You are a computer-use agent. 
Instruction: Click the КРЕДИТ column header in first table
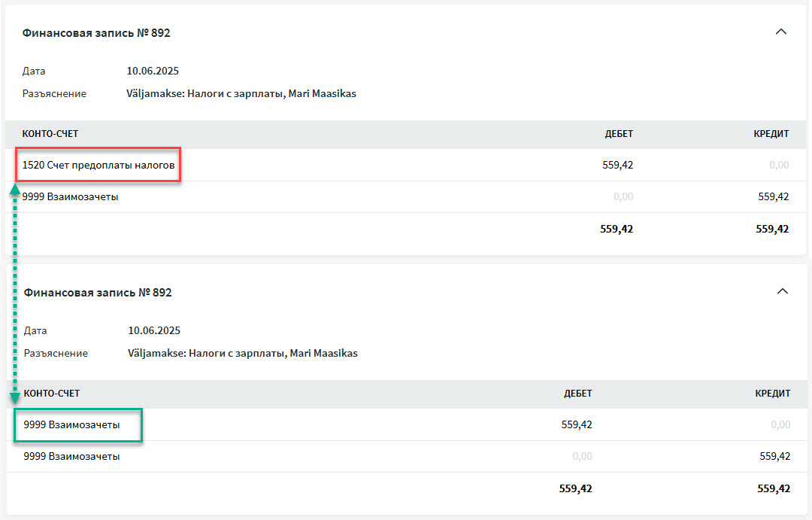771,134
